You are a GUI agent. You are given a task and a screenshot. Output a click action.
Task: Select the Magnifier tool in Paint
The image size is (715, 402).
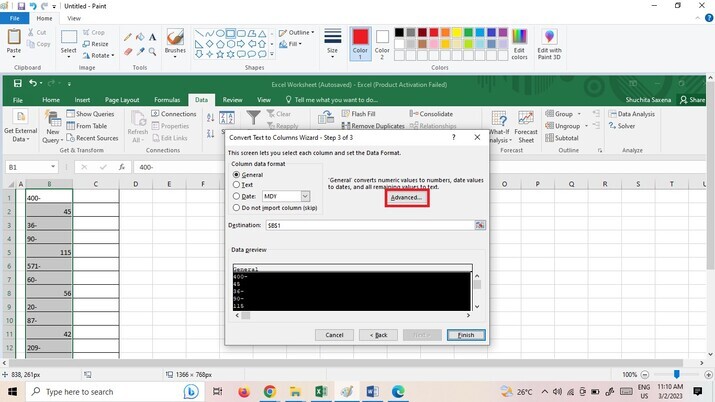click(152, 52)
